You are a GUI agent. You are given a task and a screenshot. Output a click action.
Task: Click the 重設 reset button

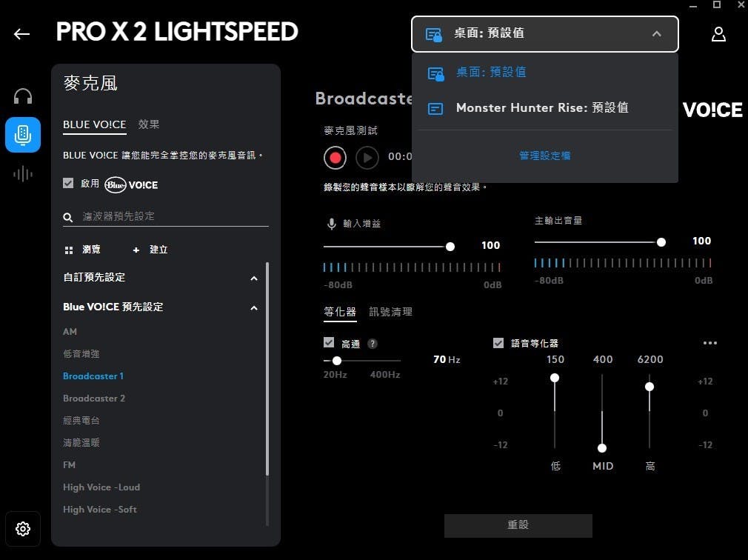click(518, 525)
